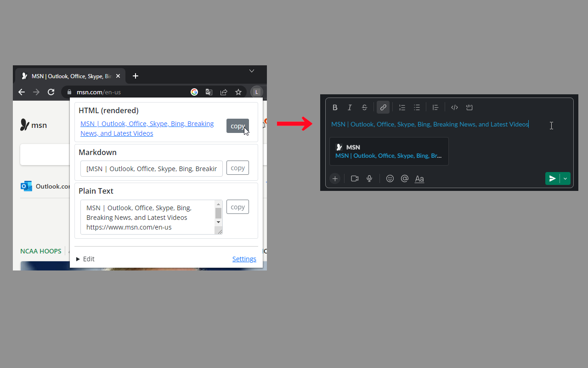Image resolution: width=588 pixels, height=368 pixels.
Task: Insert an ordered list
Action: pos(402,107)
